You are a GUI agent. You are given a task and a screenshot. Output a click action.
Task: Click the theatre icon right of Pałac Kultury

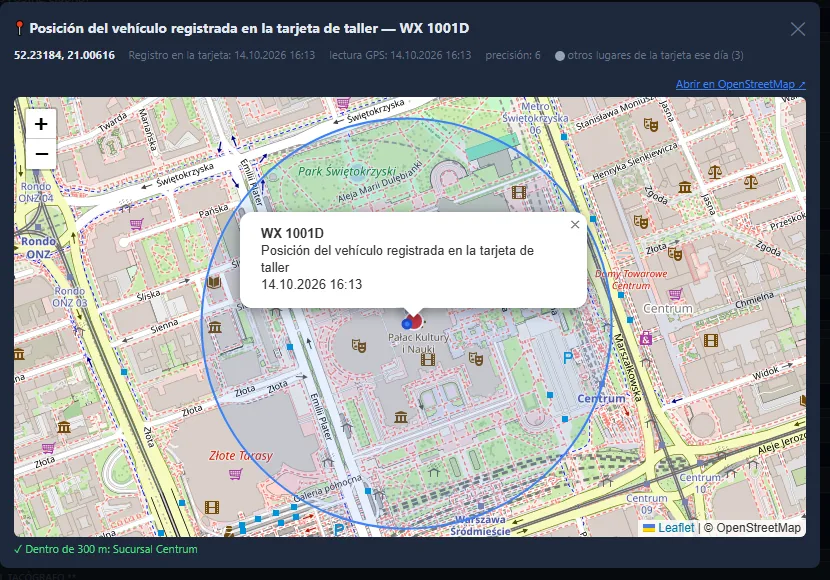pos(475,359)
